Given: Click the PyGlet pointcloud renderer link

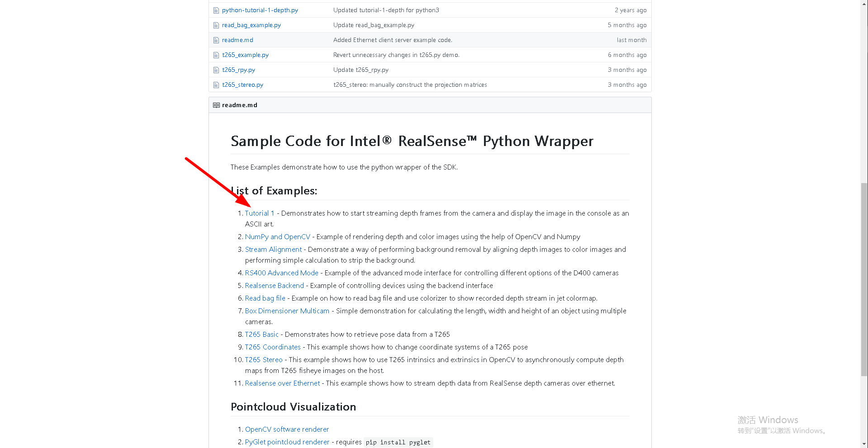Looking at the screenshot, I should [x=287, y=442].
